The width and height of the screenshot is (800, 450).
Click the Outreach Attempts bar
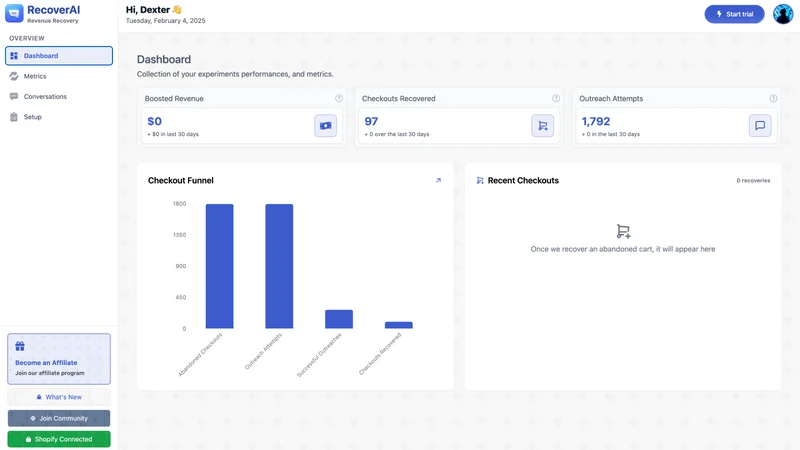coord(279,266)
